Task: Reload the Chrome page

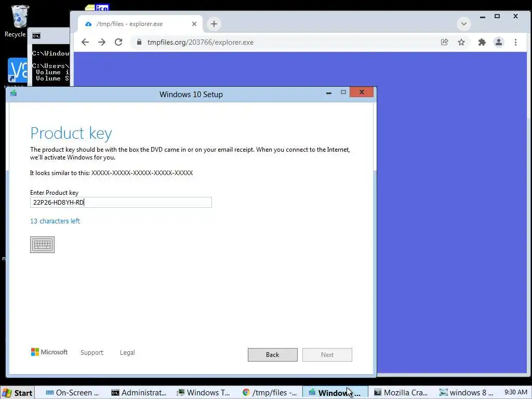Action: [x=118, y=42]
